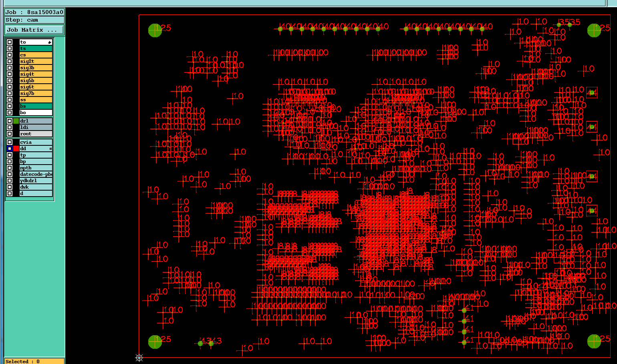Select the 'cvia' layer name
The height and width of the screenshot is (364, 617).
(36, 142)
